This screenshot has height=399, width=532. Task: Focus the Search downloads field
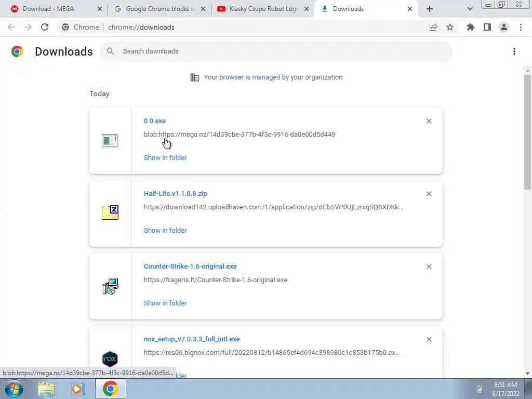click(x=276, y=51)
